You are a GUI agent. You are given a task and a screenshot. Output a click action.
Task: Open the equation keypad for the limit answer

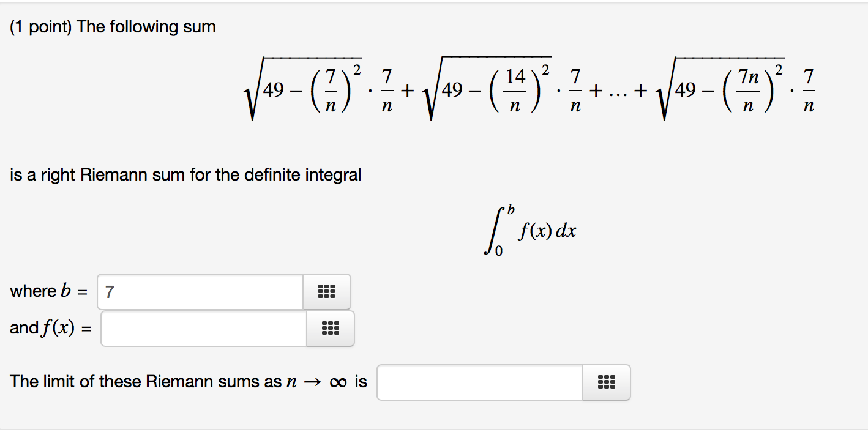pyautogui.click(x=605, y=382)
